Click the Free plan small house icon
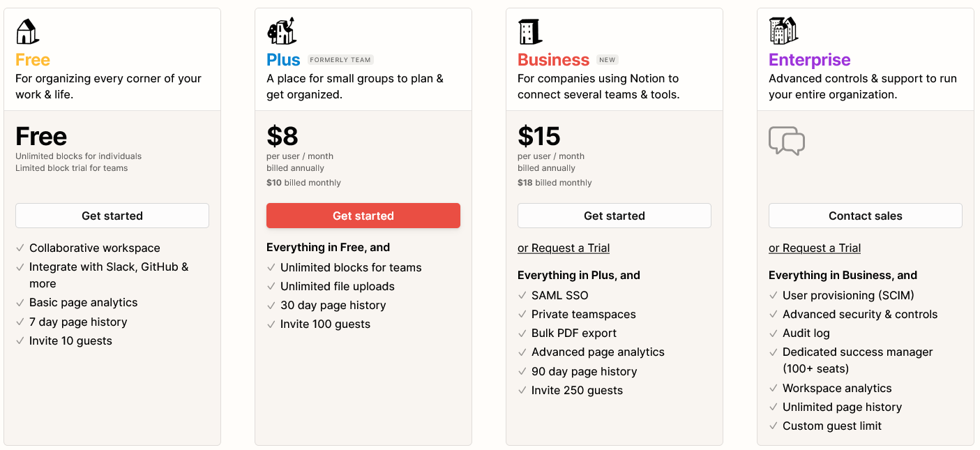This screenshot has height=450, width=980. click(x=27, y=31)
